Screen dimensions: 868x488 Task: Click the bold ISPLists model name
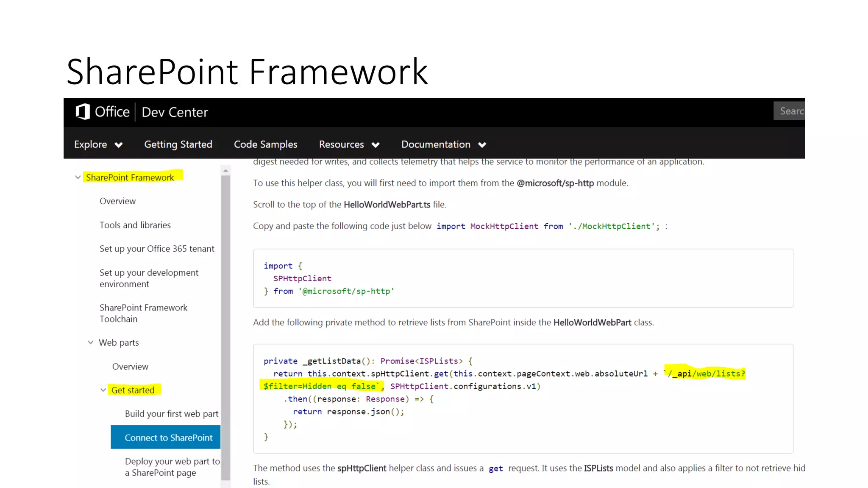pyautogui.click(x=598, y=468)
